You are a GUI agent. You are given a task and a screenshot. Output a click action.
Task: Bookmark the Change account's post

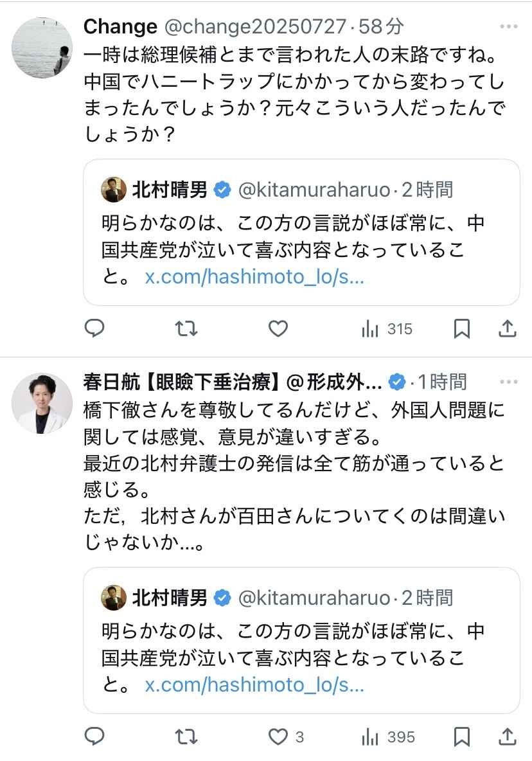coord(461,329)
